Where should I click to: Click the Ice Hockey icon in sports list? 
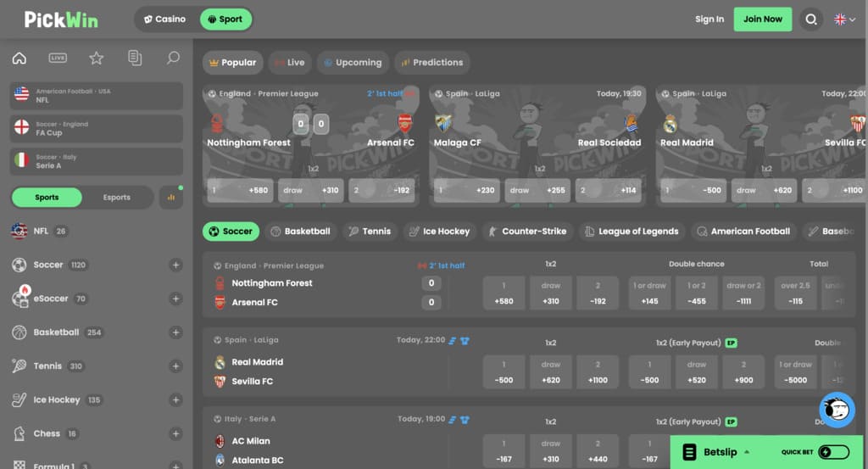click(19, 399)
